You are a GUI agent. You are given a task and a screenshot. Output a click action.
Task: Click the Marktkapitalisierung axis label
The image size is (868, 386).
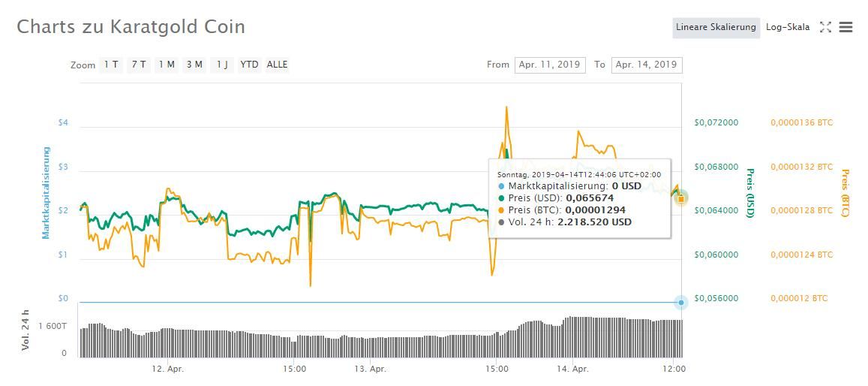coord(46,193)
